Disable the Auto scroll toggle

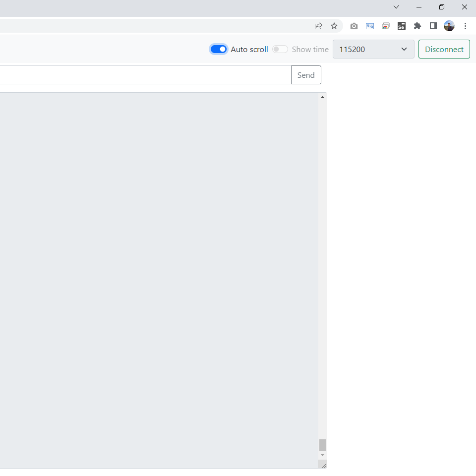tap(218, 49)
